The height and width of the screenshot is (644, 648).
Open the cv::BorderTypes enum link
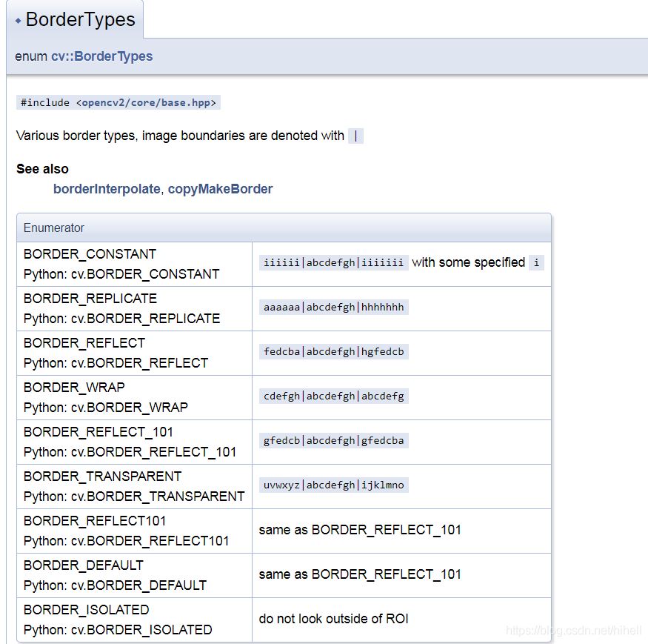pyautogui.click(x=101, y=56)
